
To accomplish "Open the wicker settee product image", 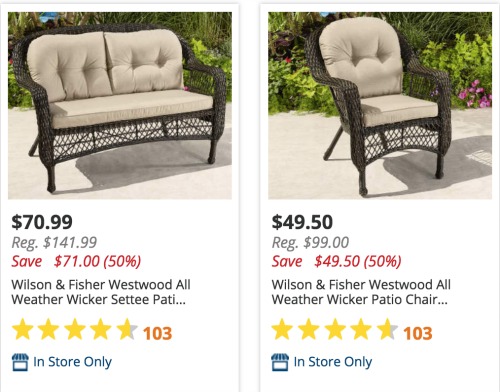I will pyautogui.click(x=120, y=105).
